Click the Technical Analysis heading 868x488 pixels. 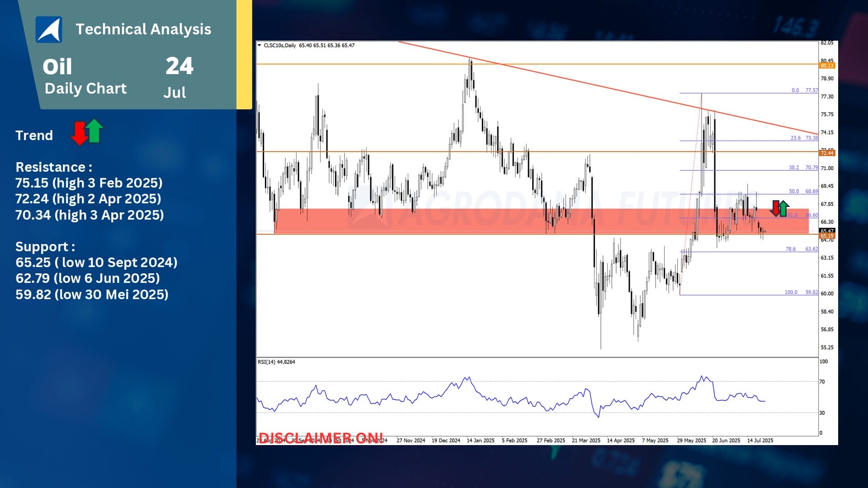143,29
